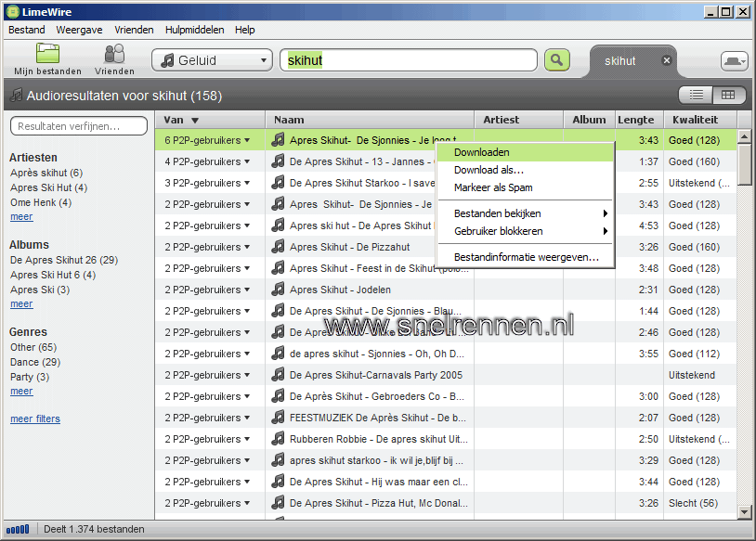Click meer link under Artiesten
The height and width of the screenshot is (541, 756).
tap(21, 217)
